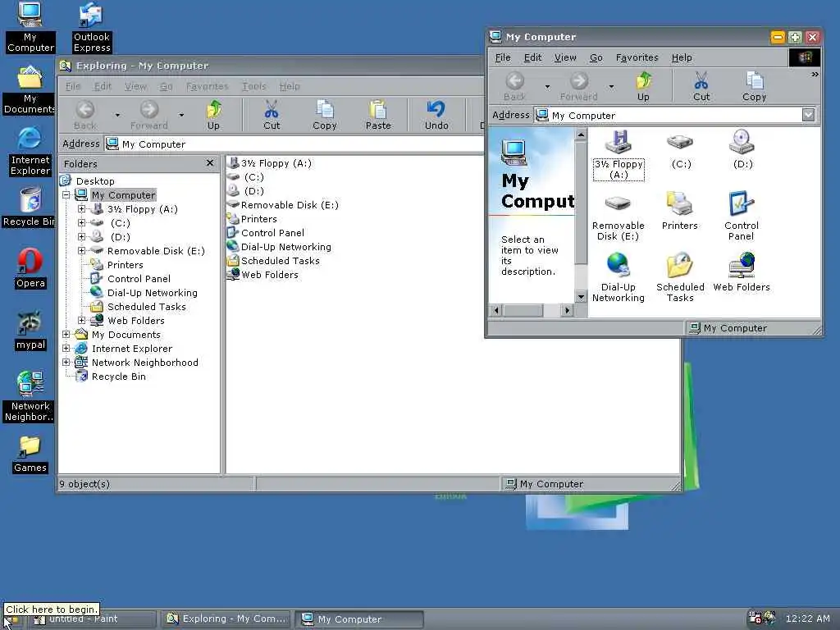Viewport: 840px width, 630px height.
Task: Open the File menu in My Computer window
Action: click(x=503, y=57)
